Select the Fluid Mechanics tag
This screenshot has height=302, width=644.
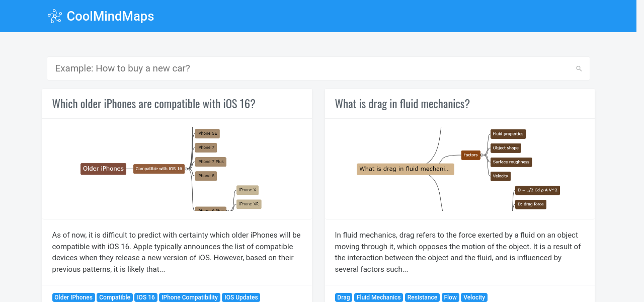378,297
